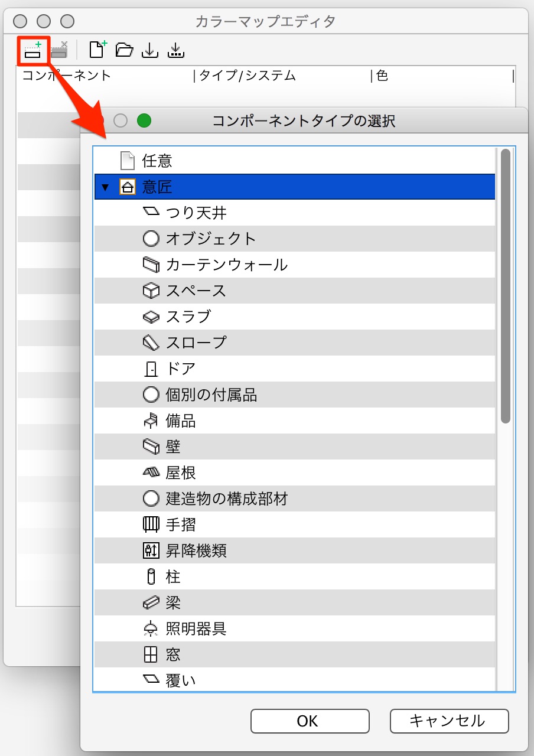Confirm selection with OK button

310,721
